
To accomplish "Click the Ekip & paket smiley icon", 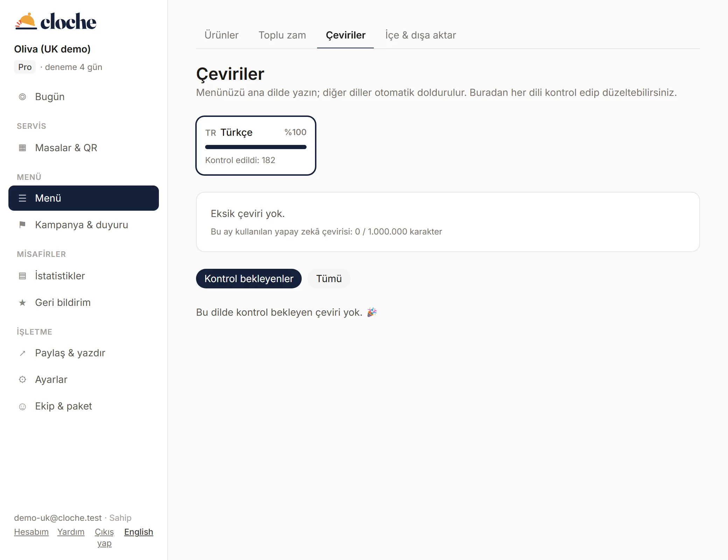I will tap(22, 406).
